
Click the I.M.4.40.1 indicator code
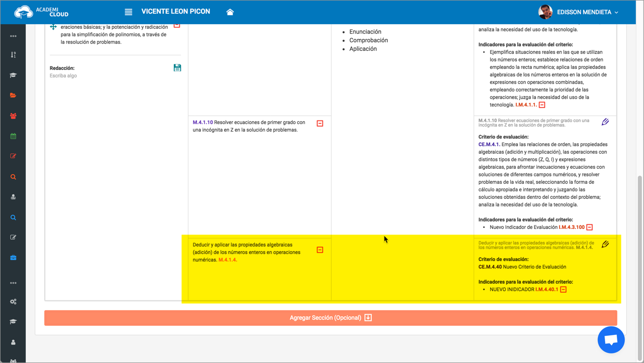(x=547, y=290)
